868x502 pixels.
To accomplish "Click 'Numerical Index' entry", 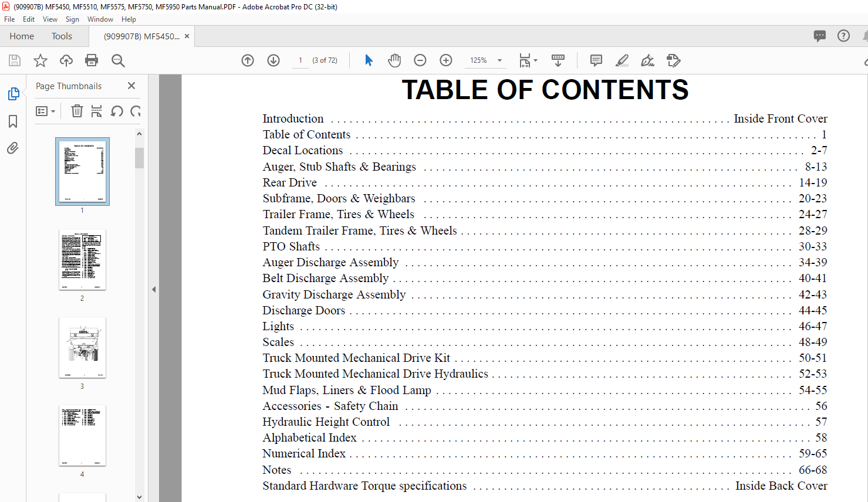I will tap(304, 454).
